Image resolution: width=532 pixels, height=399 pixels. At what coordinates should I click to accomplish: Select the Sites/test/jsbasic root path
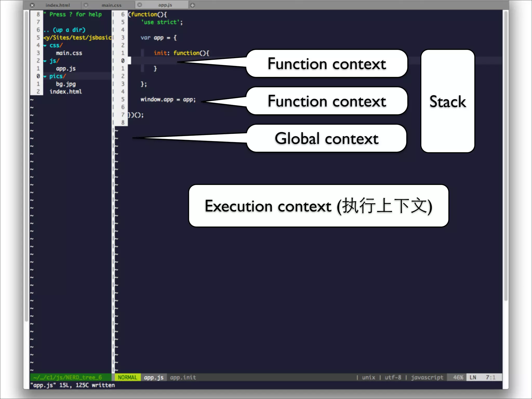[77, 38]
